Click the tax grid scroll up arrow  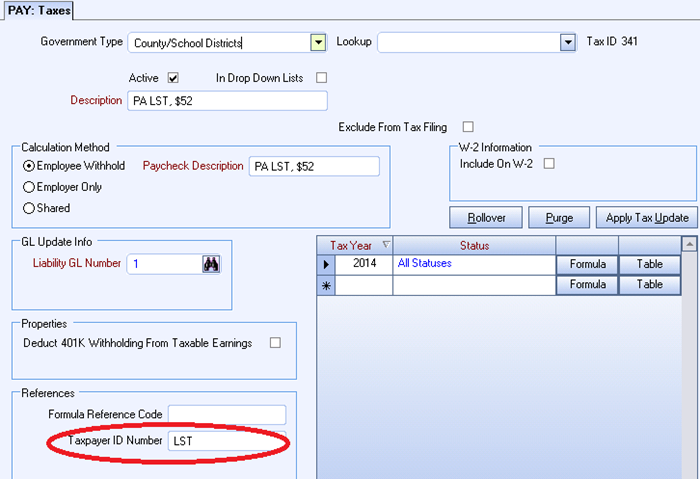coord(688,244)
